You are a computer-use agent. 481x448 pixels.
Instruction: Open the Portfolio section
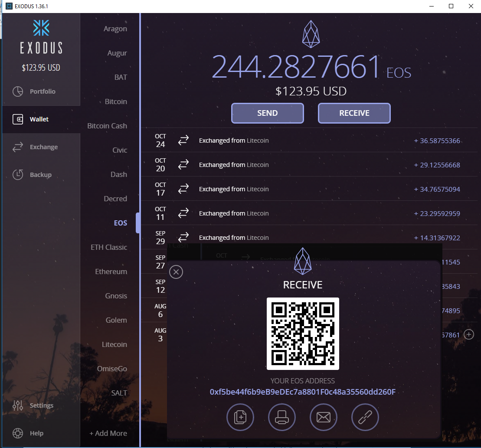point(41,92)
